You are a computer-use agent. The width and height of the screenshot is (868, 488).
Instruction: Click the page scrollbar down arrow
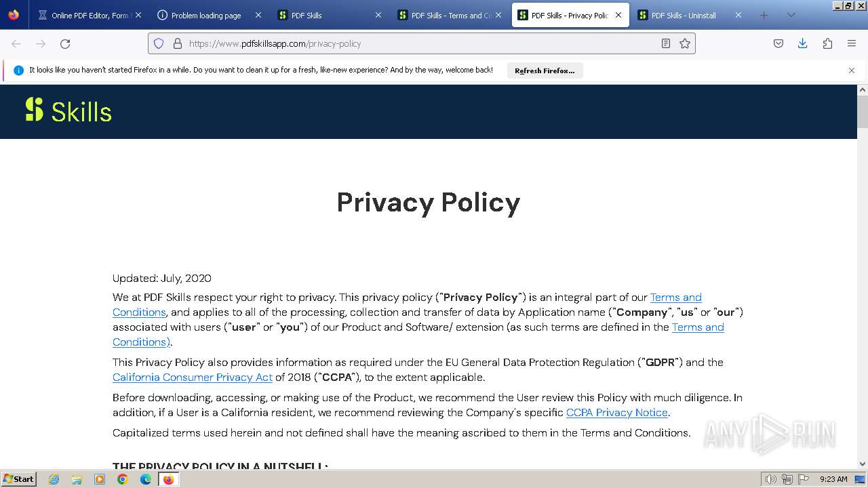click(x=863, y=464)
